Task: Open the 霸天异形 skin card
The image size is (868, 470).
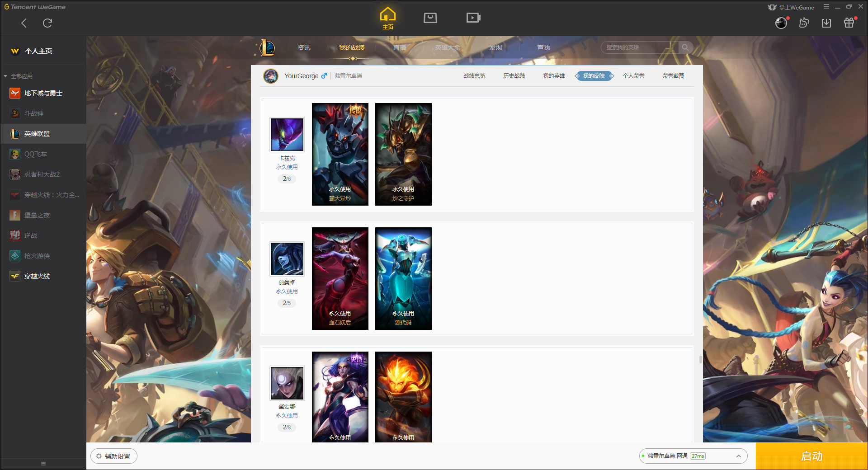Action: coord(340,154)
